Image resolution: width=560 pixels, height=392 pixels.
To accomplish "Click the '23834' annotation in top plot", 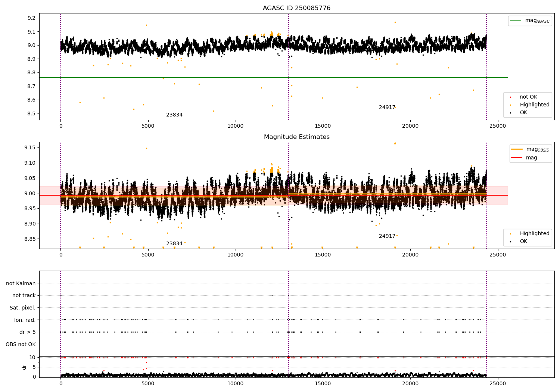I will pos(174,115).
